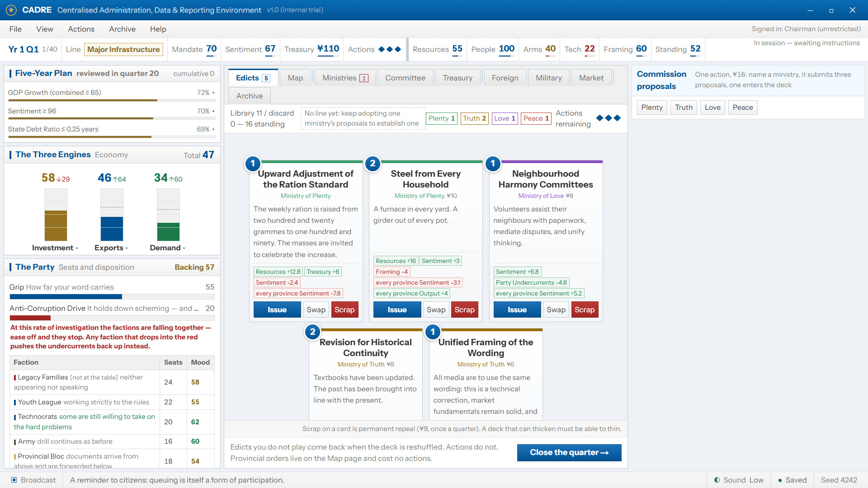Expand Sentiment ≥ 96 goal arrow
The image size is (868, 488).
click(x=213, y=111)
